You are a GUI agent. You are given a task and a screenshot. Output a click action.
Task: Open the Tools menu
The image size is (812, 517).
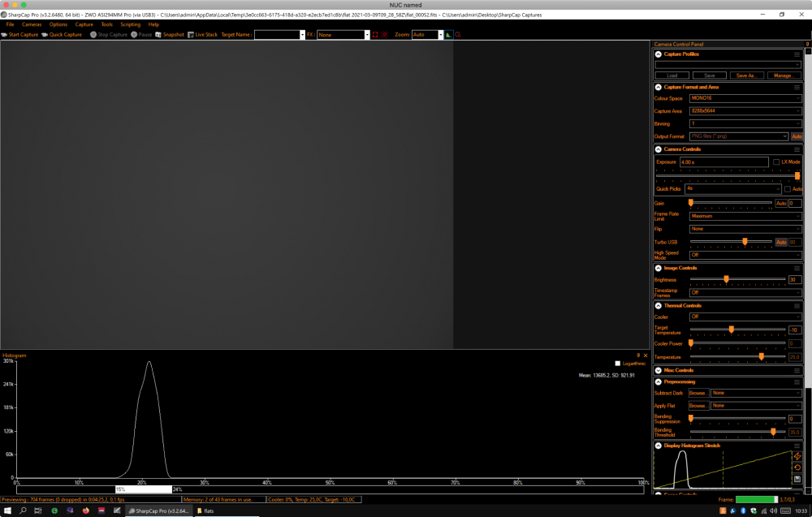106,24
